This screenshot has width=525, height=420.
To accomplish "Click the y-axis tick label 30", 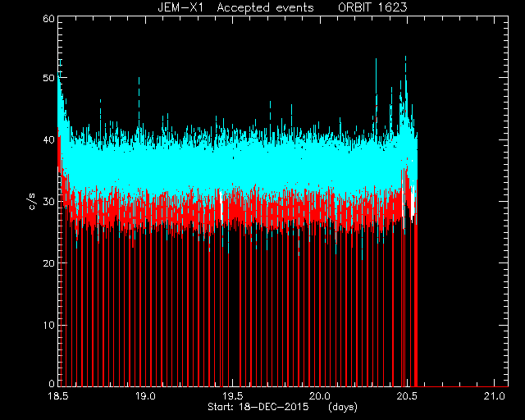I will click(48, 202).
